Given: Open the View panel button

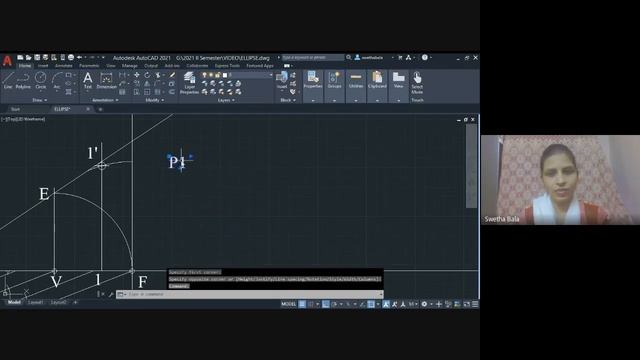Looking at the screenshot, I should pos(398,80).
